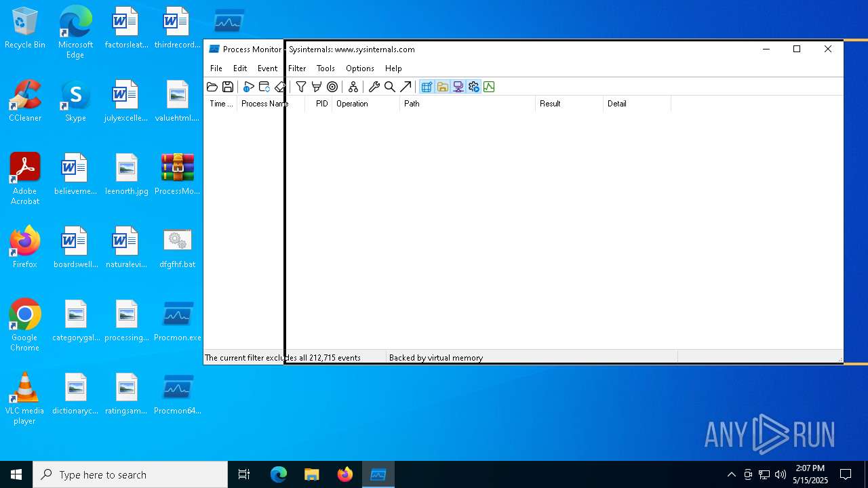Open Task View on taskbar
This screenshot has height=488, width=868.
(244, 474)
